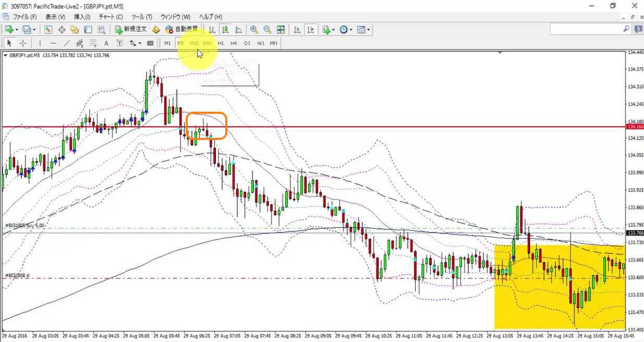
Task: Select the crosshair cursor tool
Action: click(23, 43)
